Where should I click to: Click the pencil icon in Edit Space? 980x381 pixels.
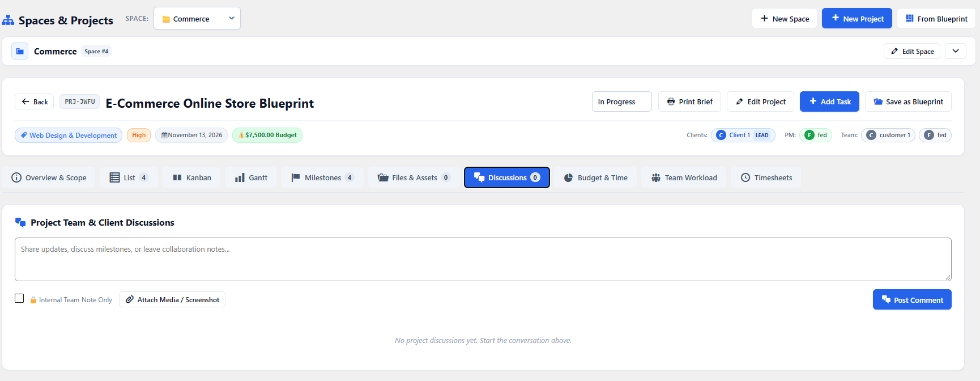pyautogui.click(x=894, y=51)
